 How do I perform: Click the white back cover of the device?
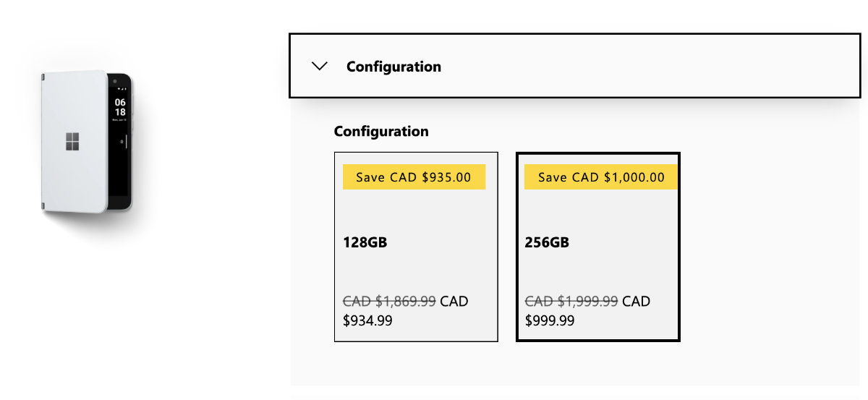(x=74, y=142)
